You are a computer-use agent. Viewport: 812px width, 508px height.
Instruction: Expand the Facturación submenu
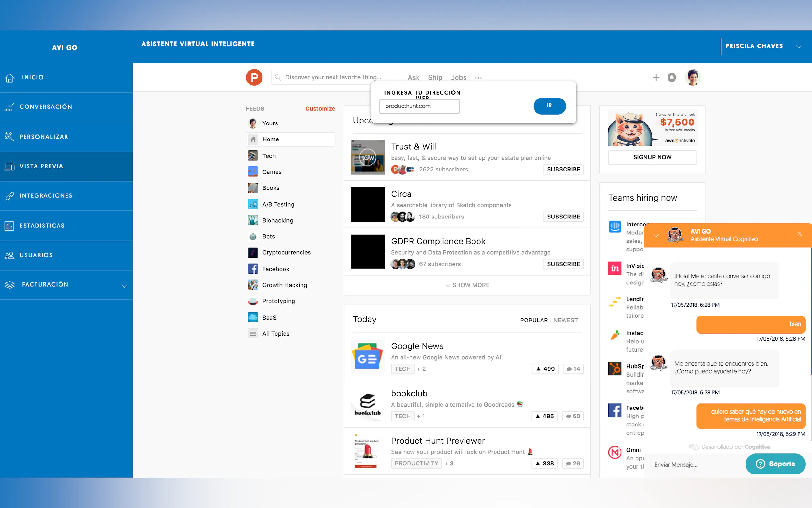(125, 286)
